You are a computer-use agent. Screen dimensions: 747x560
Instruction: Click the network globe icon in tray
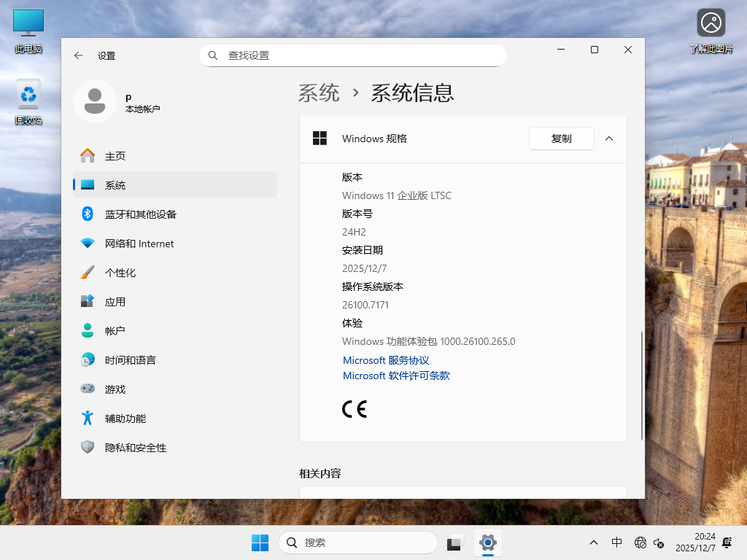tap(640, 542)
